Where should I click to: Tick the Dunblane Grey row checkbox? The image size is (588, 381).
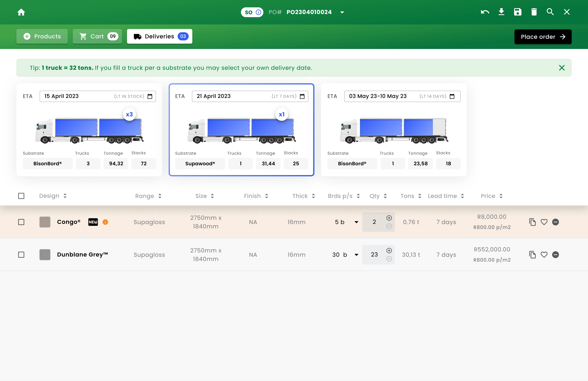21,254
